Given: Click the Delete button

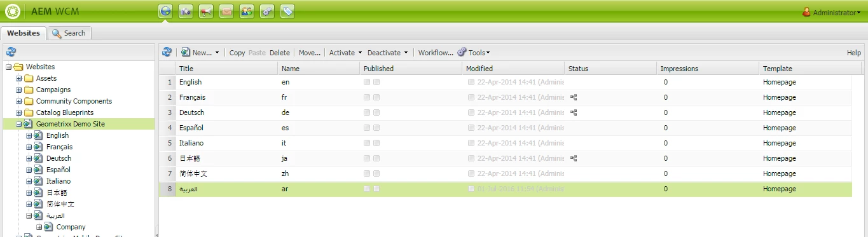Looking at the screenshot, I should 279,53.
